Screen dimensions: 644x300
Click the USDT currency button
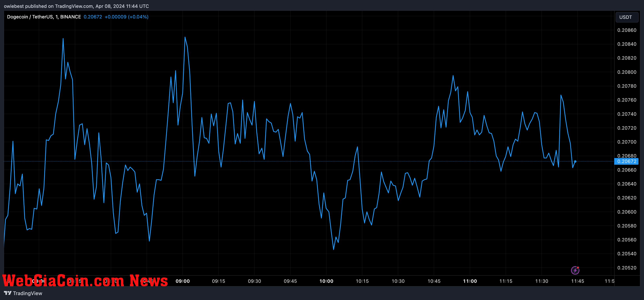[627, 17]
